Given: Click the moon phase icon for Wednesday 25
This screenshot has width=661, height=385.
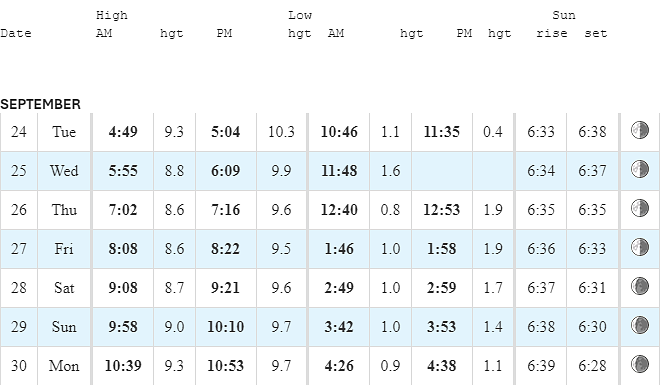Looking at the screenshot, I should 640,169.
